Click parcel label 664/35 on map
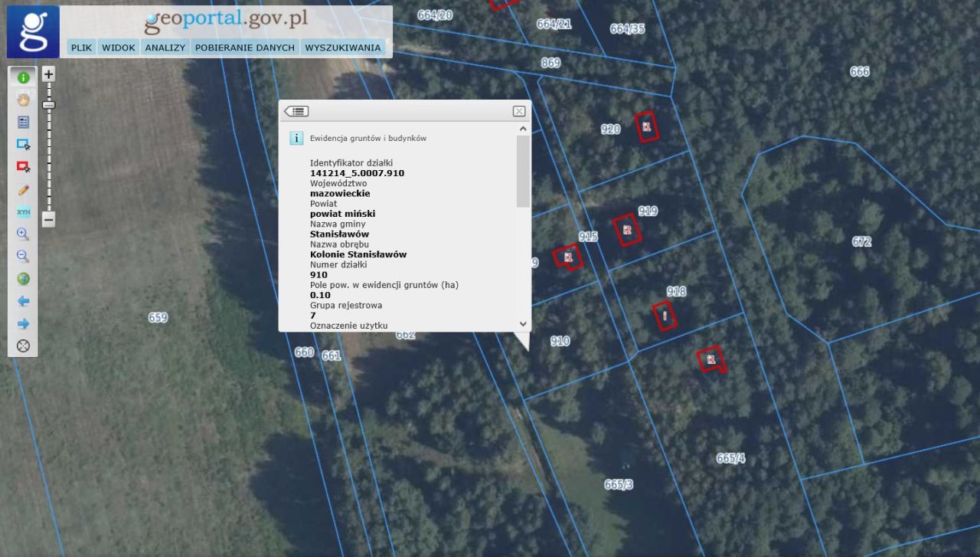Screen dimensions: 980x557 click(627, 29)
